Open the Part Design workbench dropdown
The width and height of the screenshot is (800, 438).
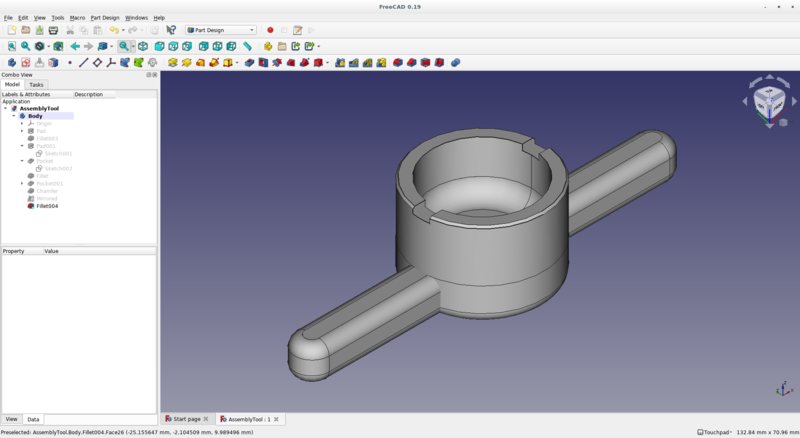point(221,30)
